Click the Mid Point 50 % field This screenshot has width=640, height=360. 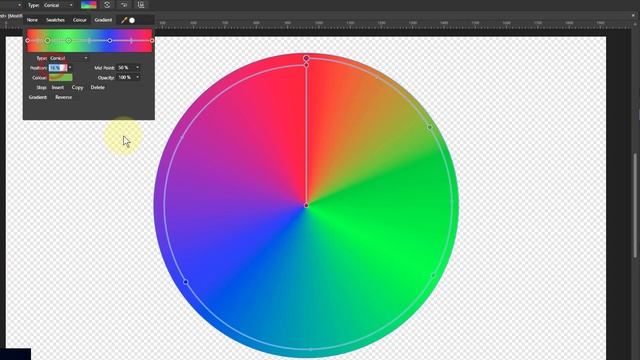click(x=126, y=68)
